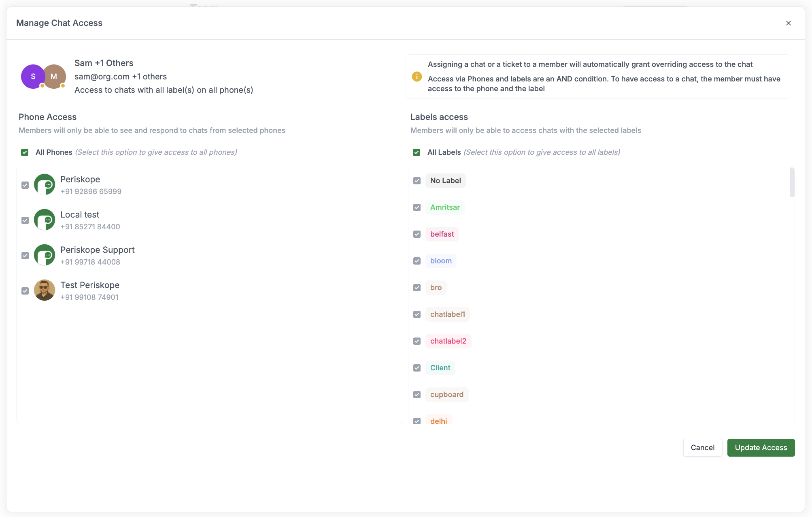
Task: Click the Cancel button
Action: tap(703, 447)
